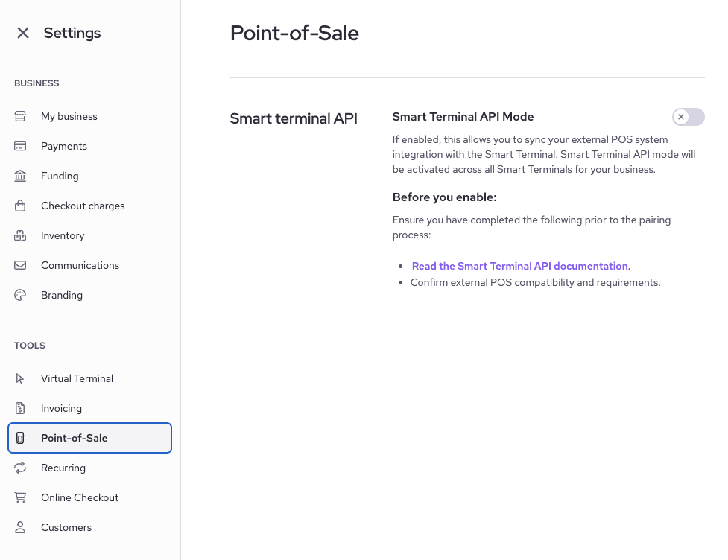Viewport: 728px width, 560px height.
Task: Select the Customers sidebar entry
Action: pyautogui.click(x=66, y=527)
